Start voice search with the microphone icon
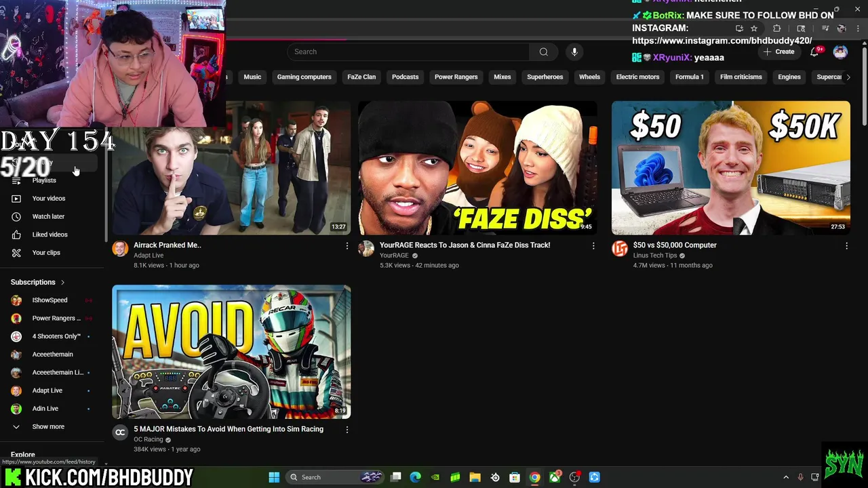Screen dimensions: 868x488 coord(574,52)
